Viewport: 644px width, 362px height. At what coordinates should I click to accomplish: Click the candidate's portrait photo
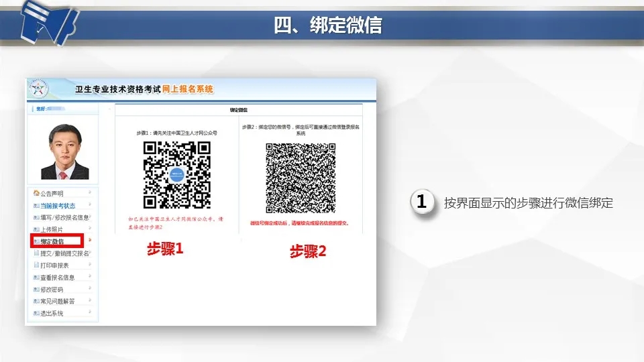[x=64, y=152]
